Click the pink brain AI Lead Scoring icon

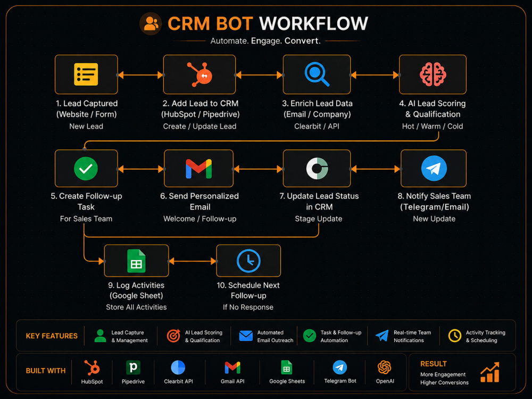point(433,74)
